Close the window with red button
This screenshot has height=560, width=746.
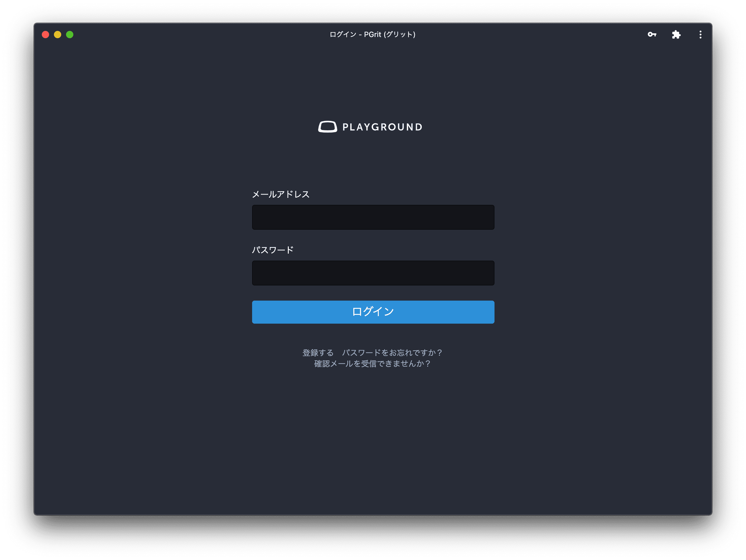click(x=45, y=35)
